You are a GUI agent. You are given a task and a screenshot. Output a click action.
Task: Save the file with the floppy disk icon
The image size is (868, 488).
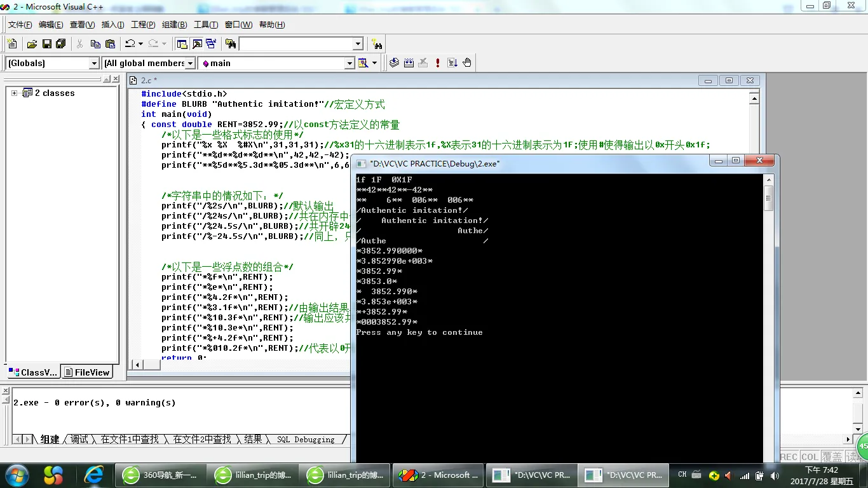pyautogui.click(x=46, y=44)
